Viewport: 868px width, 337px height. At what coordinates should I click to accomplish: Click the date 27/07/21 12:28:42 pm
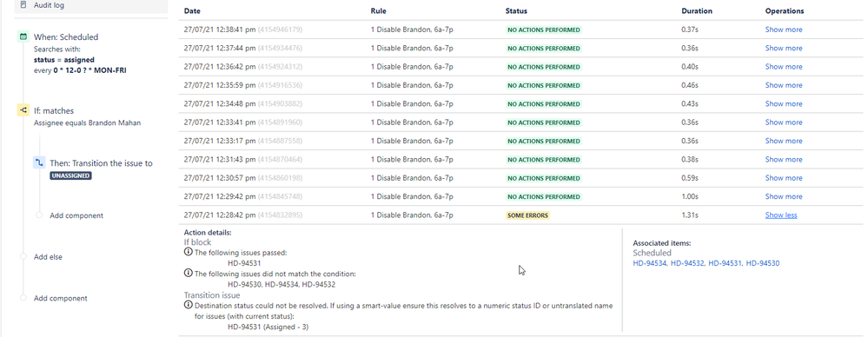(x=220, y=215)
